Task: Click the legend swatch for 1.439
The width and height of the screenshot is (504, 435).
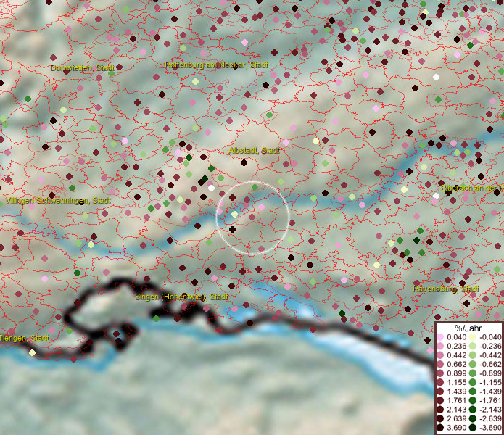Action: [x=440, y=391]
